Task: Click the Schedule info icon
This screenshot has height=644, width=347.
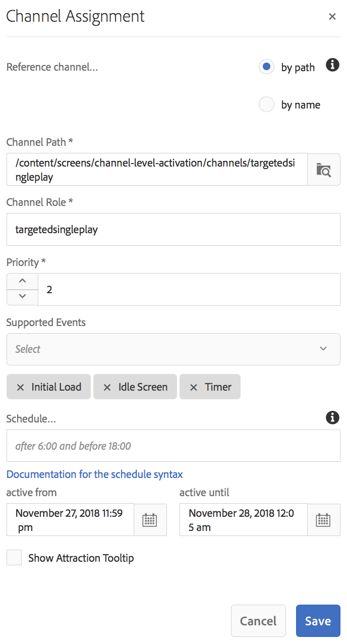Action: click(x=332, y=417)
